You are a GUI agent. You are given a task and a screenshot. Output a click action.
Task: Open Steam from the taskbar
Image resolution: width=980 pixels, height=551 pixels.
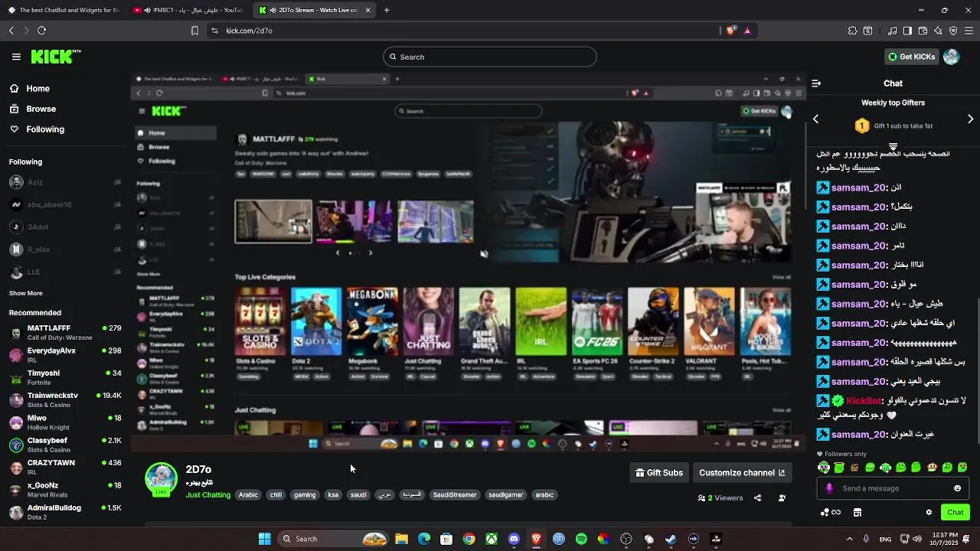(x=671, y=539)
